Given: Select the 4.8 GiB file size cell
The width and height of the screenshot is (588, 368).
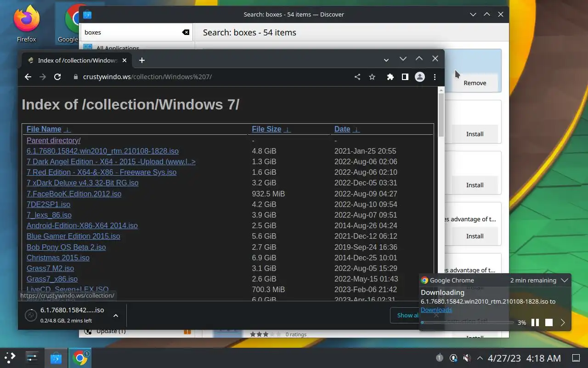Looking at the screenshot, I should click(x=264, y=151).
